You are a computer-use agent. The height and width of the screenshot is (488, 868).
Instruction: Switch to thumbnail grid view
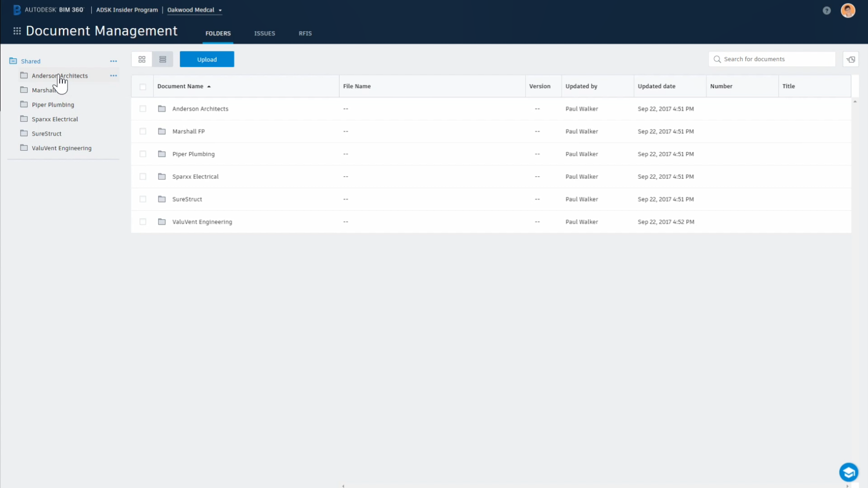142,59
